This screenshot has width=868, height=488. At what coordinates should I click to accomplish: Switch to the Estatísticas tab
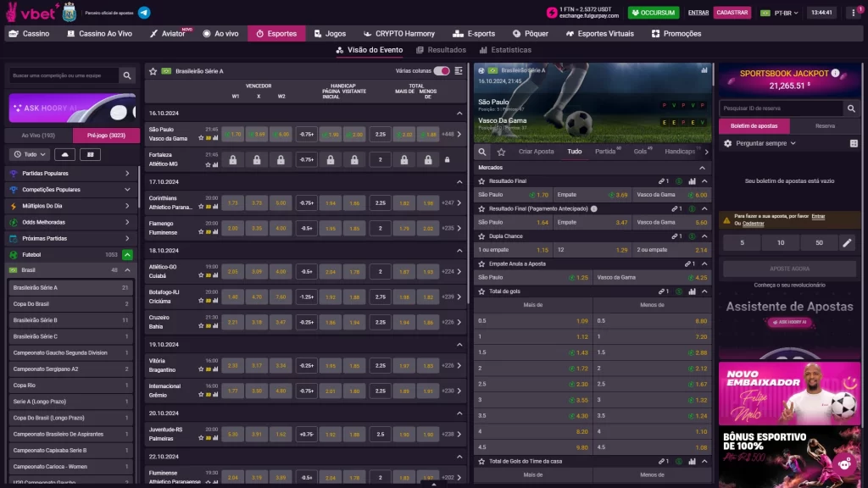point(505,50)
